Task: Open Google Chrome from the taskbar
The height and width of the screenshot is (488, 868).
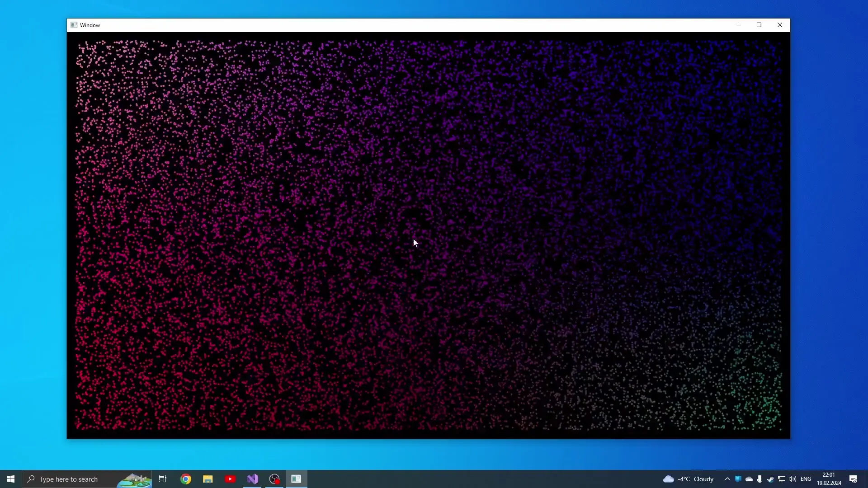Action: pos(185,479)
